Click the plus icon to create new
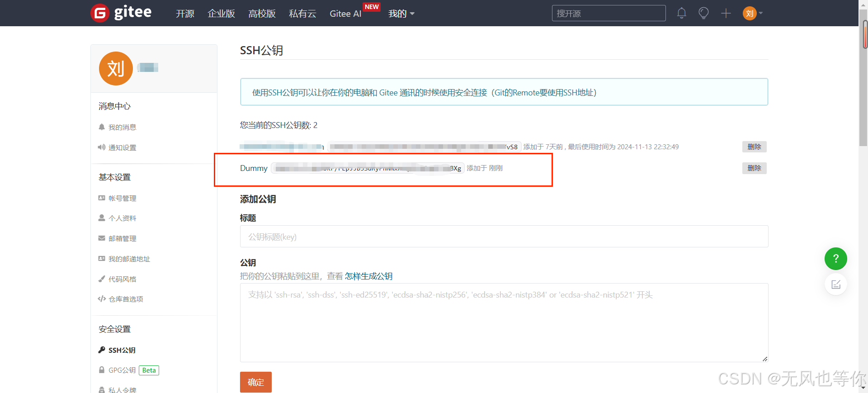The height and width of the screenshot is (393, 868). [726, 13]
